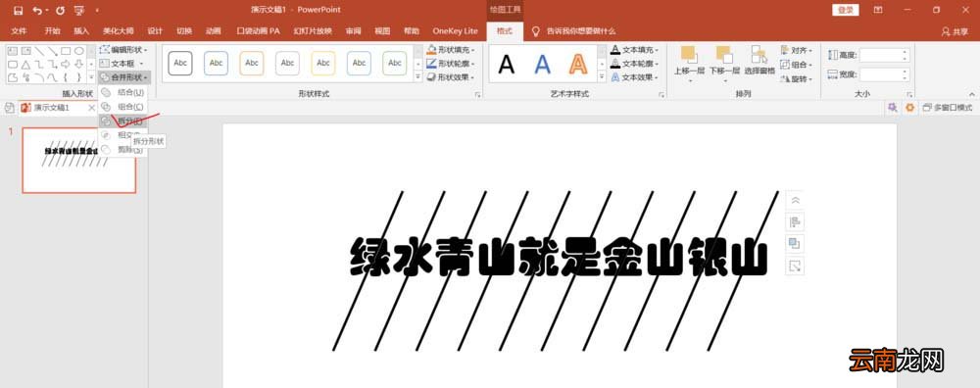Open Shape Styles dialog launcher

(478, 94)
